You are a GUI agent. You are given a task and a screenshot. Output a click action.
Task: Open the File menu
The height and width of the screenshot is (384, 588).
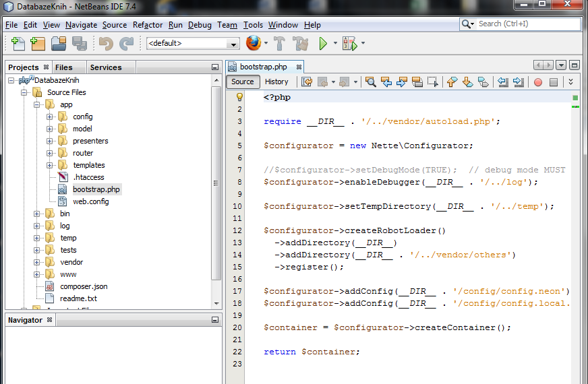11,25
